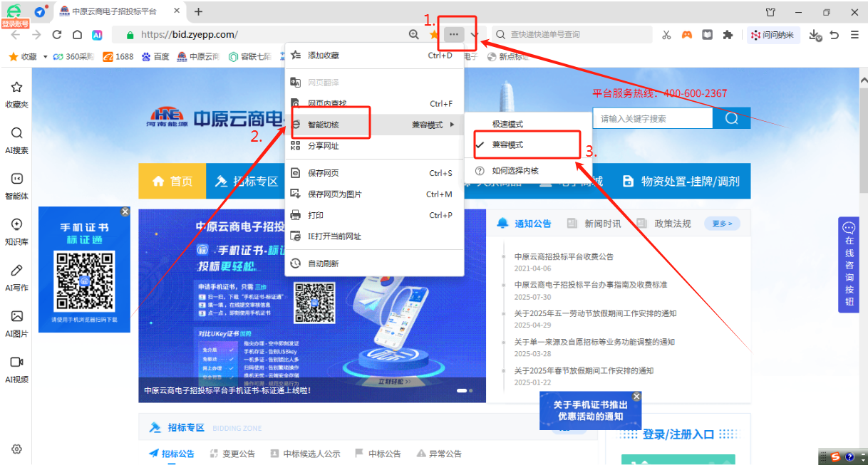Select the checked 兼容模式 option

[x=507, y=145]
